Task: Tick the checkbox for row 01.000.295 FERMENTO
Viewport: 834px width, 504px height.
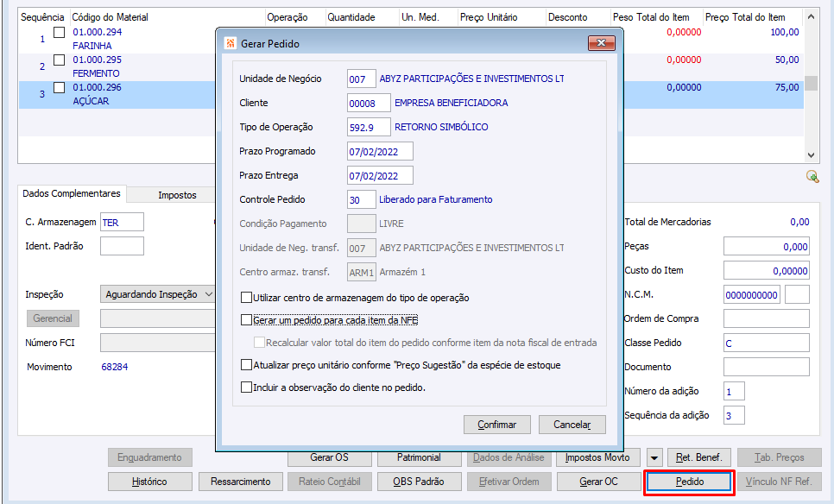Action: pos(60,60)
